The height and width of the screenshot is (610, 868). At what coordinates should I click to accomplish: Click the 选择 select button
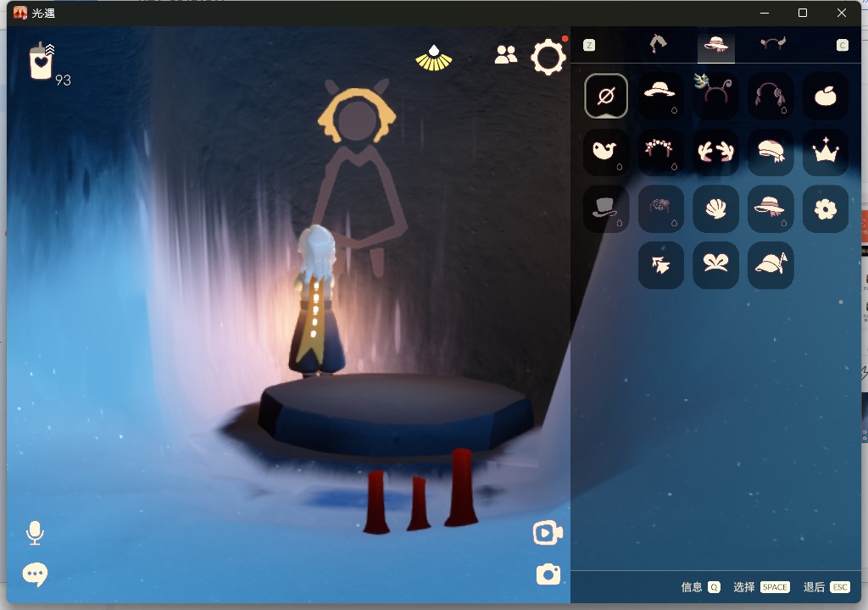[761, 587]
